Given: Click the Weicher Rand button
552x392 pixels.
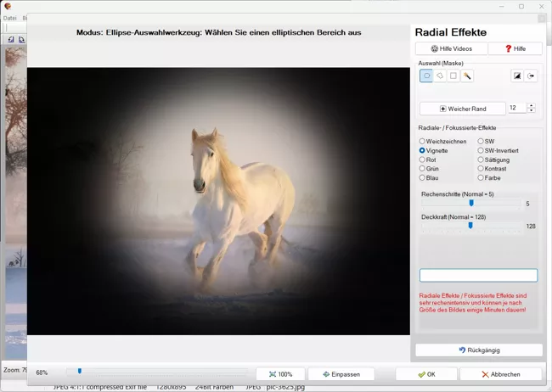Looking at the screenshot, I should (463, 109).
